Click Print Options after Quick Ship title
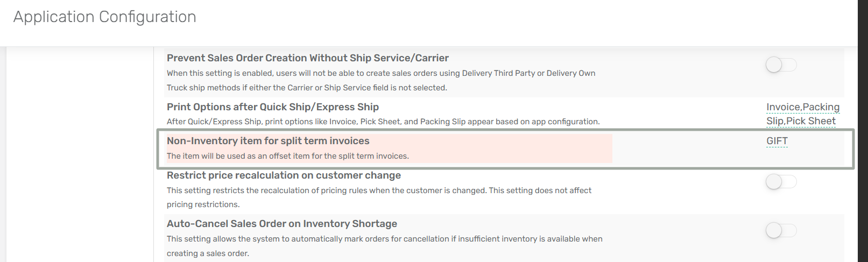The image size is (868, 262). coord(272,107)
